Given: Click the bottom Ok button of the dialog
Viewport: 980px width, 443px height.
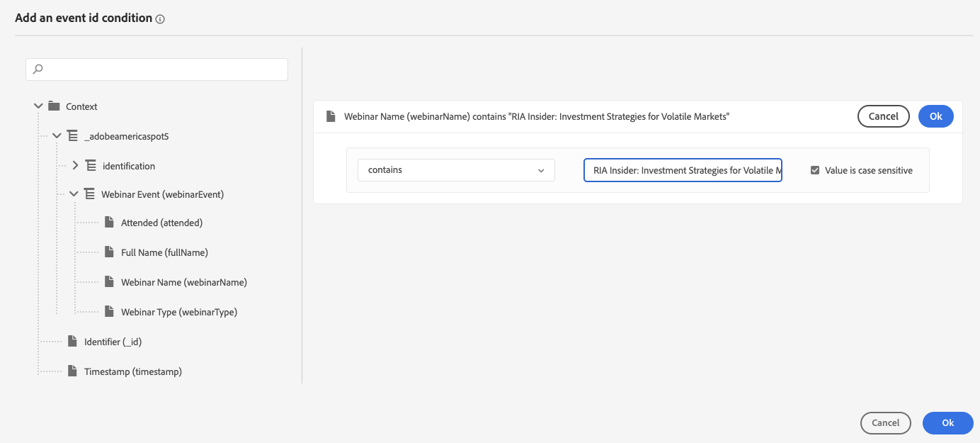Looking at the screenshot, I should pos(948,423).
